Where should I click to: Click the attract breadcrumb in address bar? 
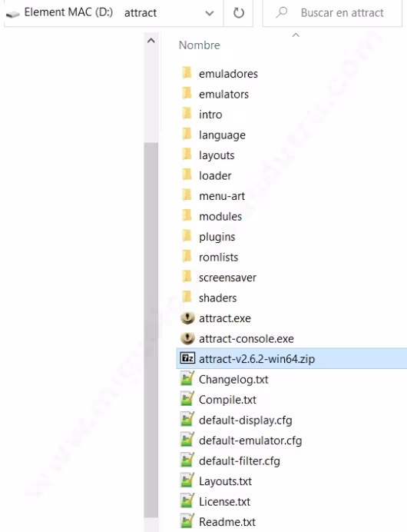(141, 13)
